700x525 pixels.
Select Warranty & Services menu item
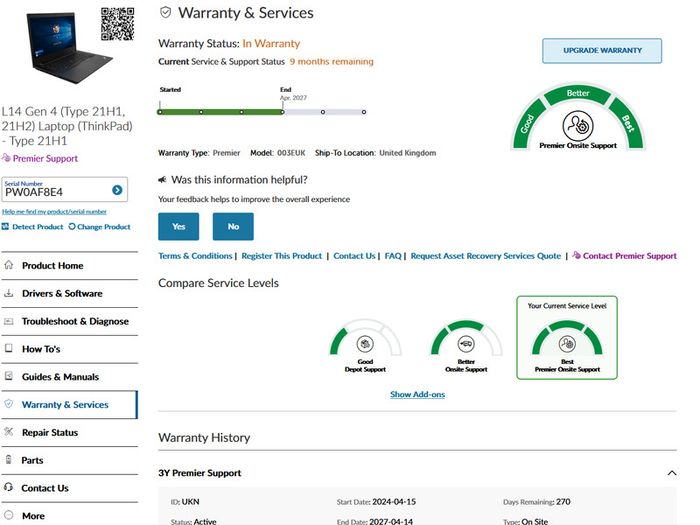click(70, 404)
